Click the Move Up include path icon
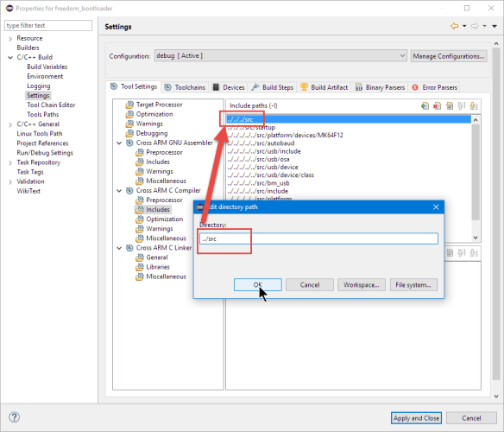The image size is (504, 432). coord(461,105)
